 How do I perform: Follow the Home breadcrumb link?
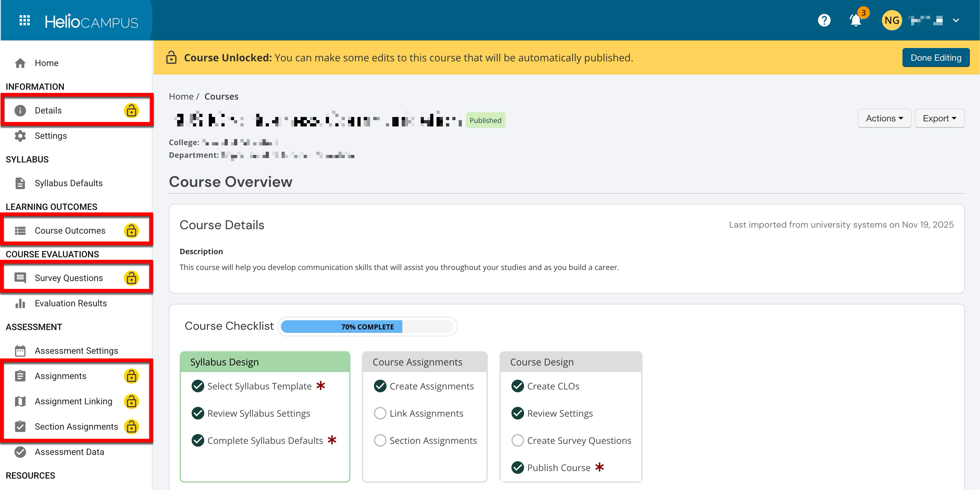click(181, 96)
